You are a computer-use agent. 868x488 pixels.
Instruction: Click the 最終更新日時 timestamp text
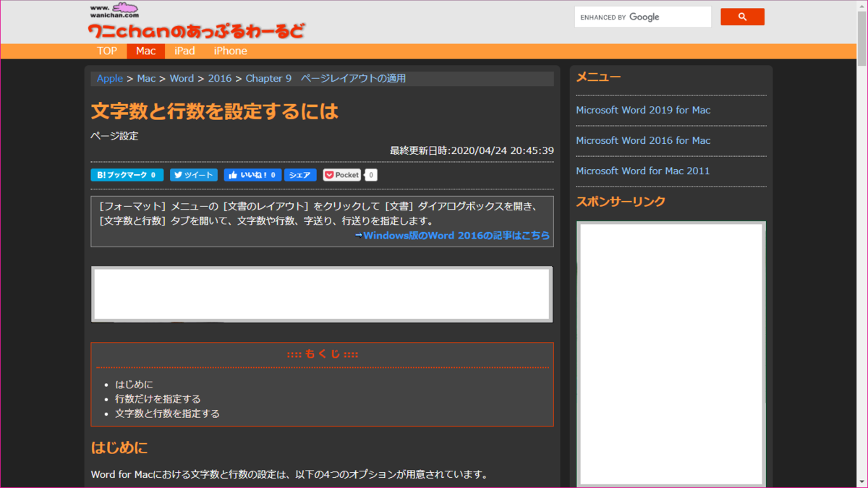tap(472, 150)
